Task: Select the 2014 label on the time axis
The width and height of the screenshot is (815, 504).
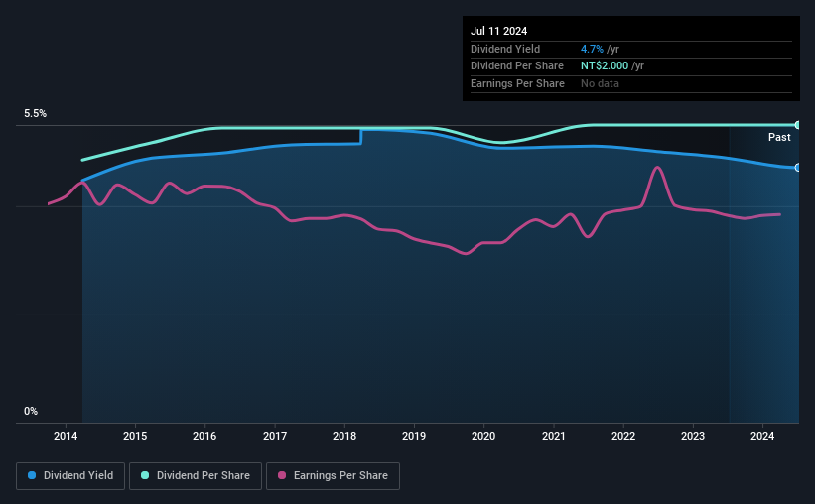Action: (x=66, y=436)
